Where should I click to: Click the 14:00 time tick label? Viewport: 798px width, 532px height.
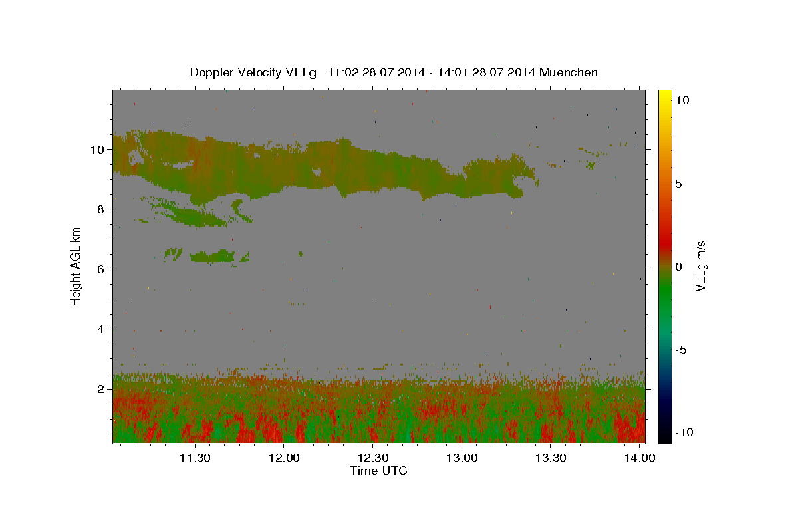640,458
